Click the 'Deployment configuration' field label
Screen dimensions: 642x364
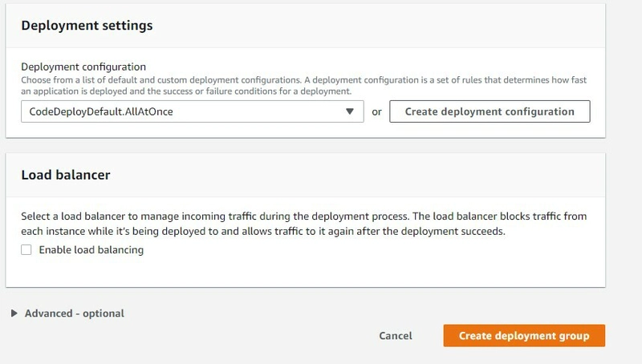83,67
